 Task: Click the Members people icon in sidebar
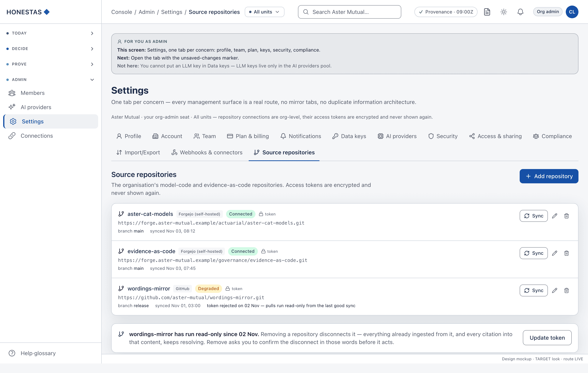click(12, 93)
